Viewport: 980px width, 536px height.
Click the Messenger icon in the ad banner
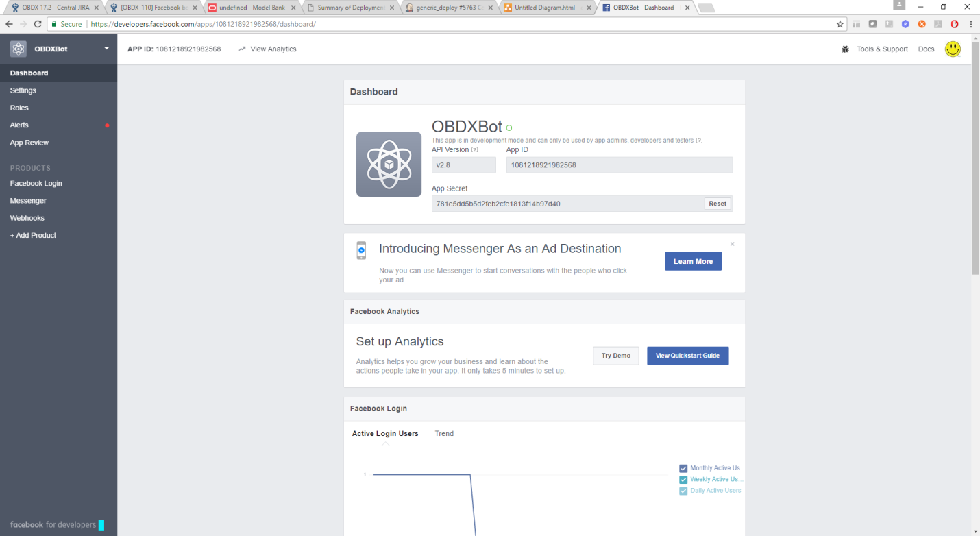361,251
